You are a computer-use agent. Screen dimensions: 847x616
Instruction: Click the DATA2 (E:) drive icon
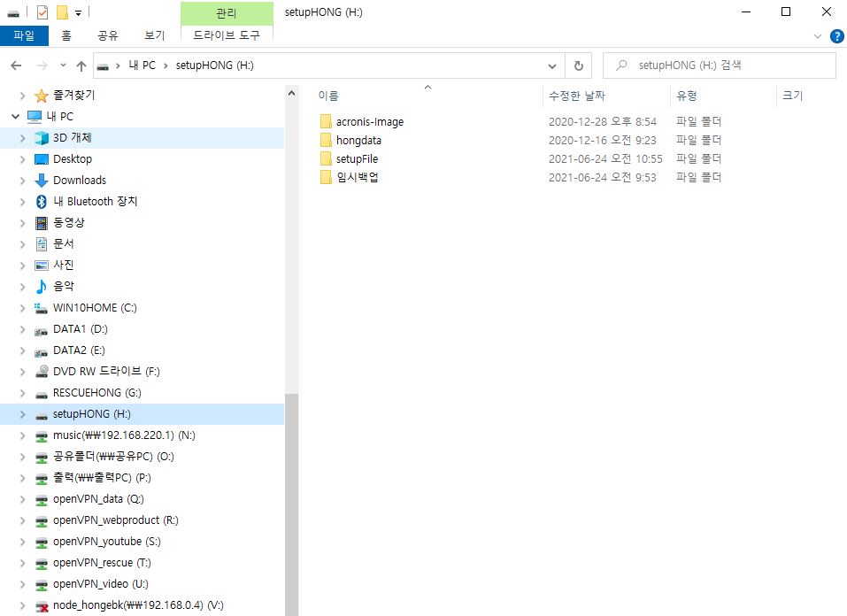41,351
